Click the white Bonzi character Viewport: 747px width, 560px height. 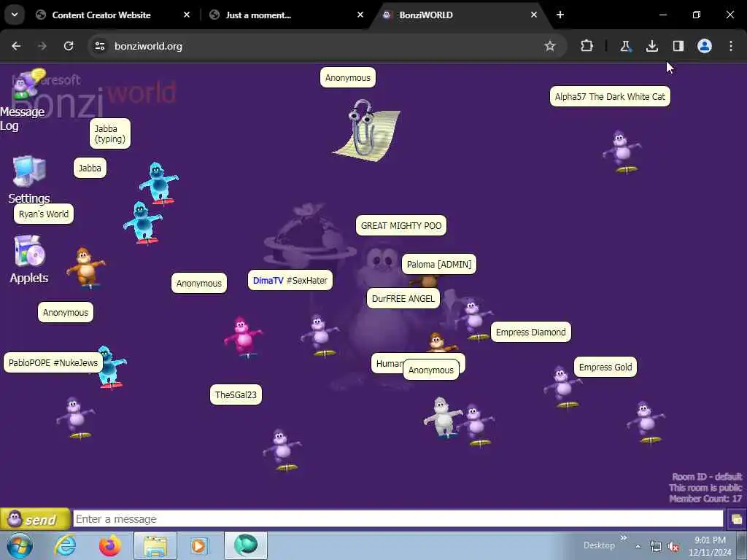(443, 417)
